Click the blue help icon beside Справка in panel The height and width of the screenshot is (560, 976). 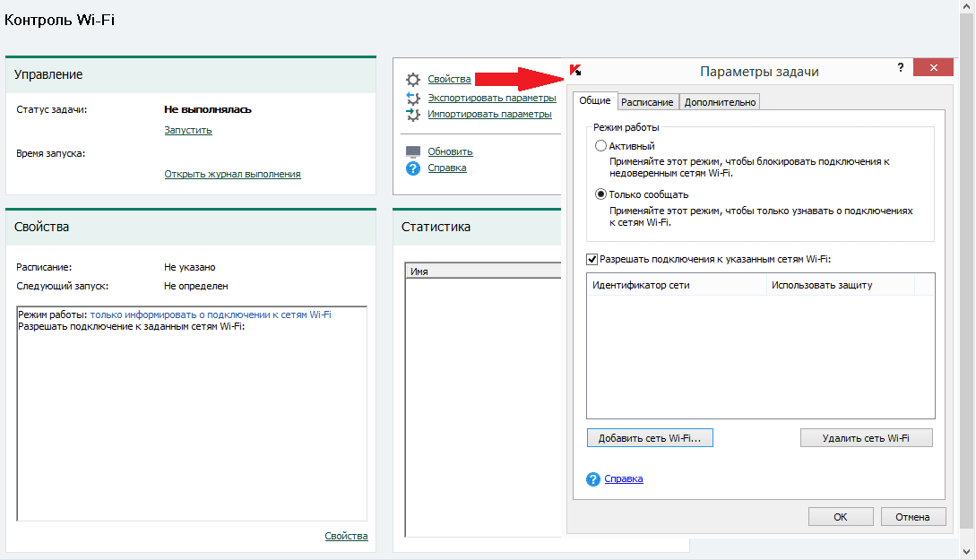pos(413,168)
